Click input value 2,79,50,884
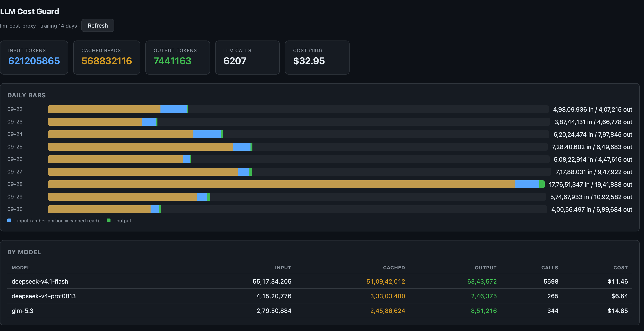644x331 pixels. pos(274,311)
